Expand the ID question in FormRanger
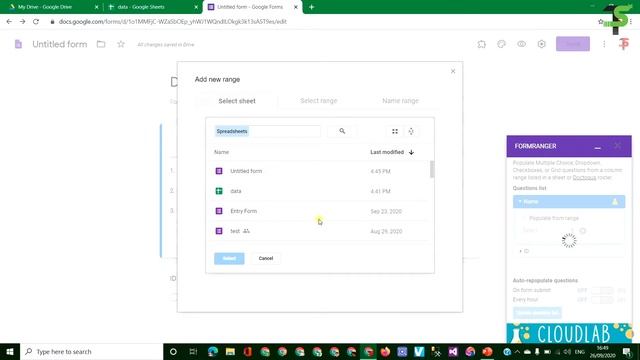 tap(569, 251)
